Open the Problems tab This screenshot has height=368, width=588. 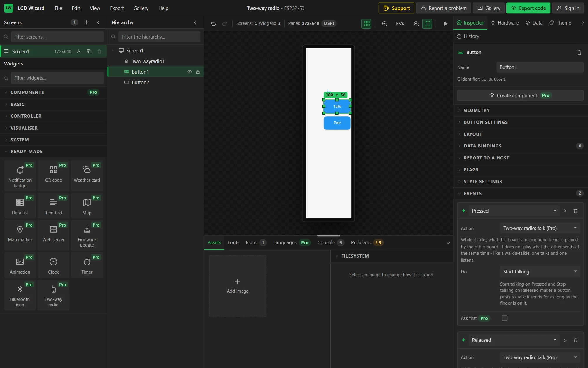coord(367,242)
